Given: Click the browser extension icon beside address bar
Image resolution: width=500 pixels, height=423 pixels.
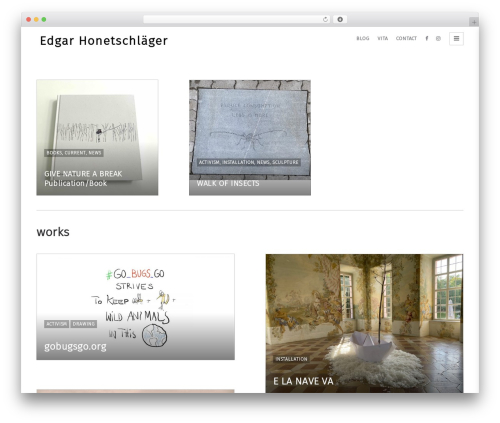Looking at the screenshot, I should coord(340,20).
